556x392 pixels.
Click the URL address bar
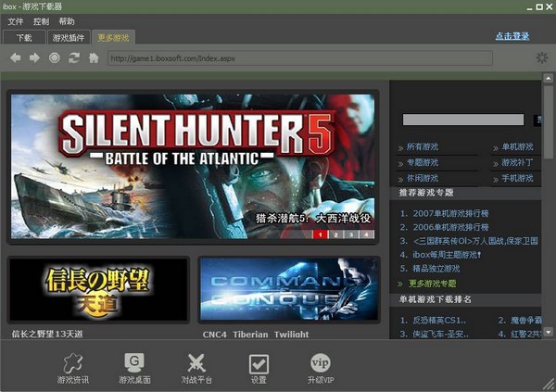tap(300, 58)
